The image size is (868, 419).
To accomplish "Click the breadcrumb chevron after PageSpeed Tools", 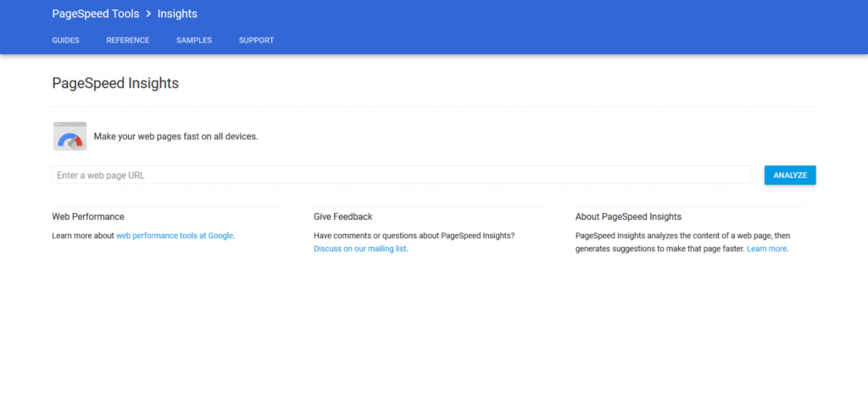I will point(148,14).
